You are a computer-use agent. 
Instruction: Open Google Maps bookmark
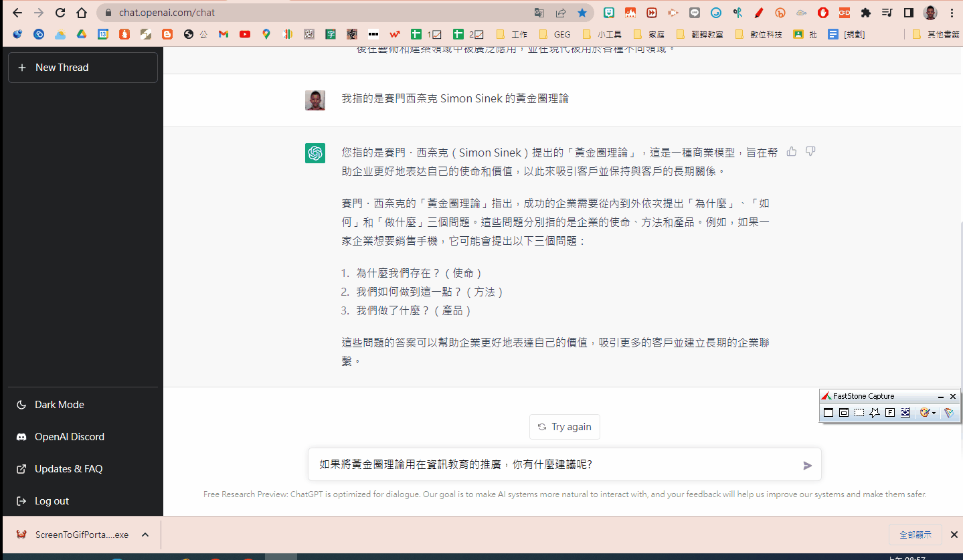point(266,34)
